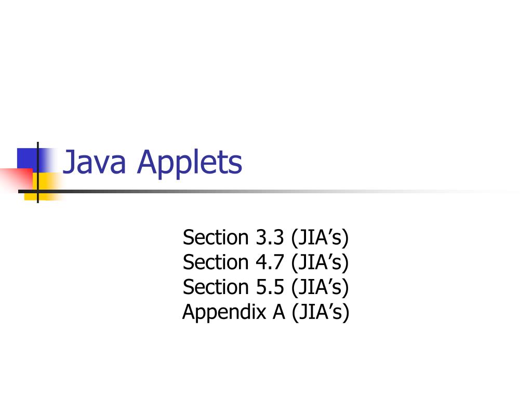Click (JIA's) after Appendix A
Image resolution: width=532 pixels, height=399 pixels.
(x=320, y=312)
